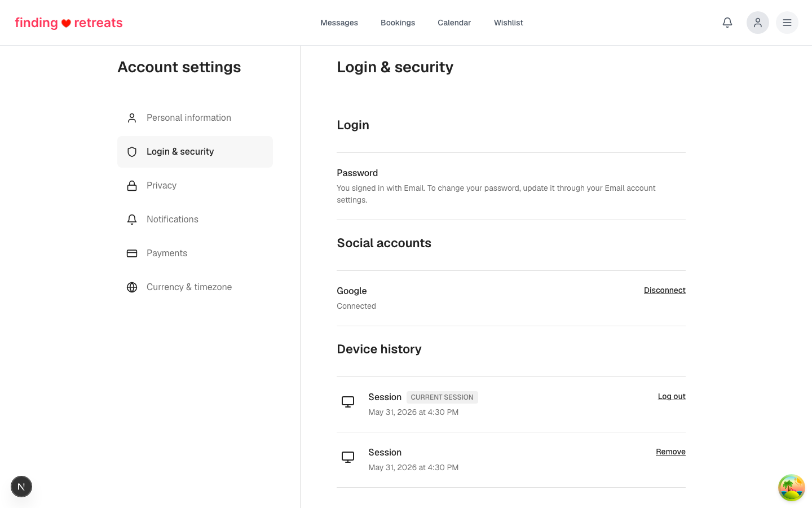The height and width of the screenshot is (508, 812).
Task: Click the shield icon beside Login & security
Action: (x=132, y=152)
